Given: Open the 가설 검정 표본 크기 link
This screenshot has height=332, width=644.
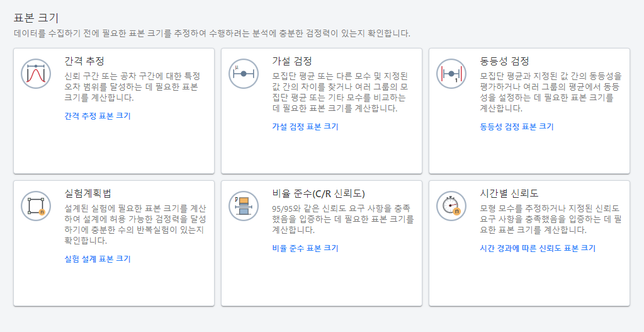Looking at the screenshot, I should point(305,127).
